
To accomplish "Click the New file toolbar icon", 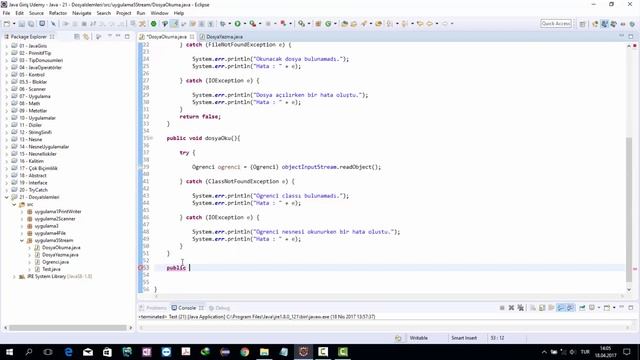I will point(7,24).
